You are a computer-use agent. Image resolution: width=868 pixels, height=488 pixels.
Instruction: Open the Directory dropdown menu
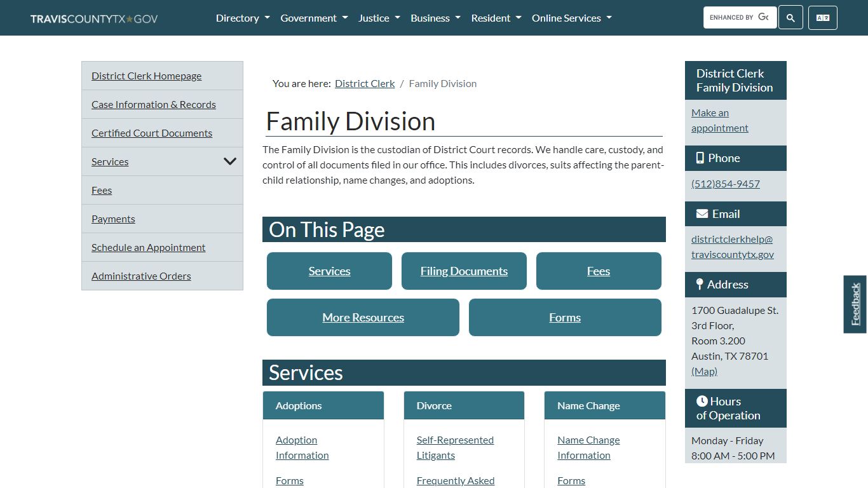(x=243, y=18)
